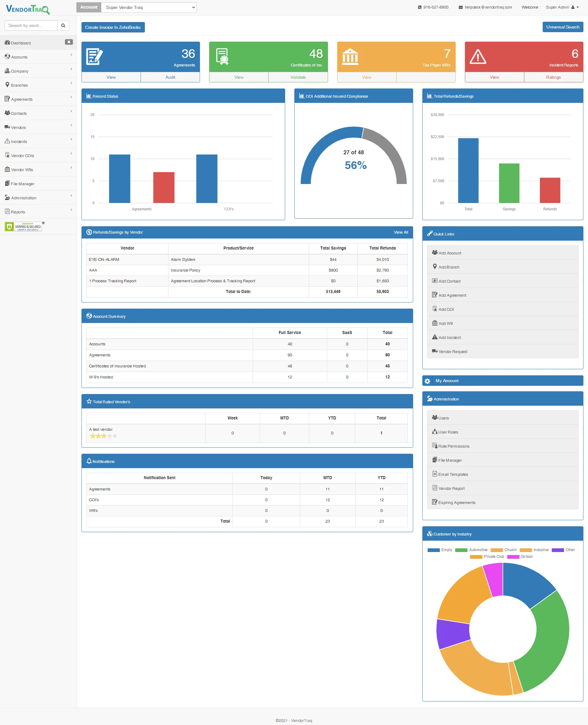Click Ratings under Incident Reports tile

pyautogui.click(x=553, y=77)
